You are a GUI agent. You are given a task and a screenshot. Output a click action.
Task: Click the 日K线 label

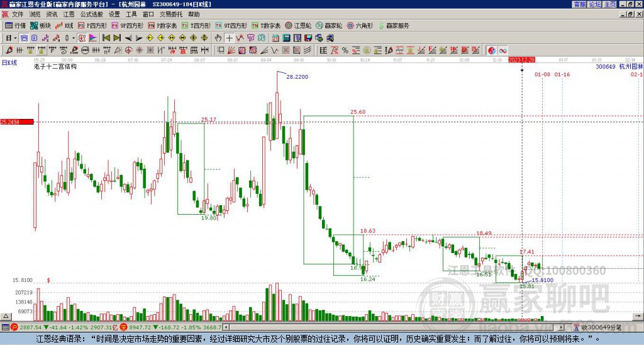(9, 62)
